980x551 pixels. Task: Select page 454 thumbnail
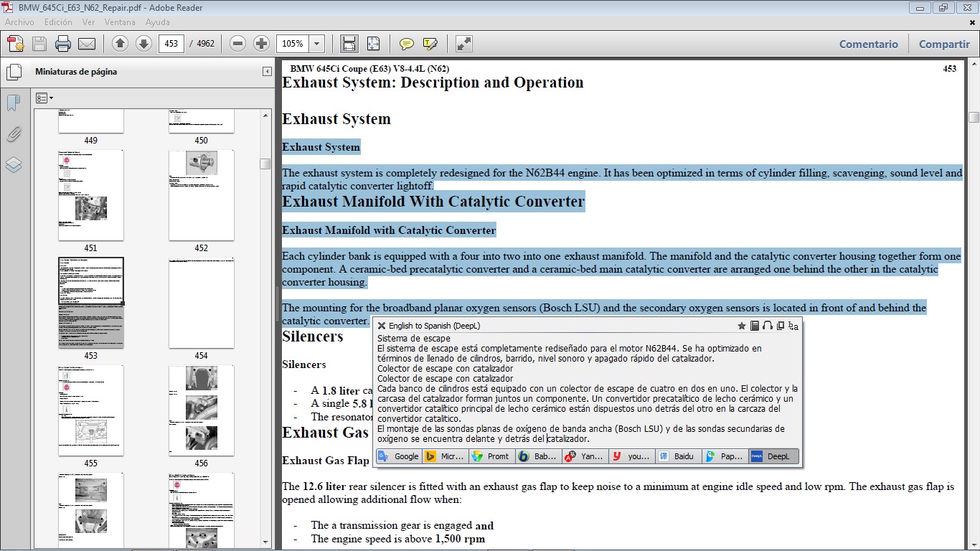tap(201, 303)
